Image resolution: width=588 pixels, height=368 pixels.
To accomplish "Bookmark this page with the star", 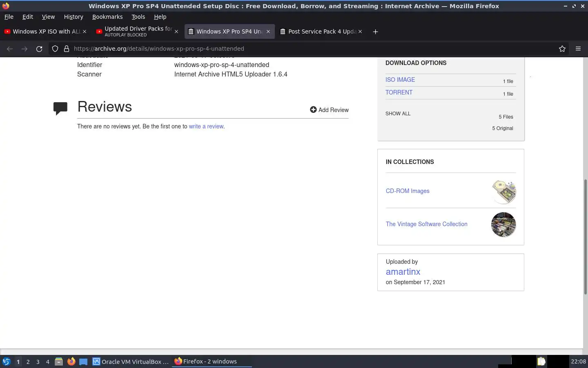I will [562, 49].
